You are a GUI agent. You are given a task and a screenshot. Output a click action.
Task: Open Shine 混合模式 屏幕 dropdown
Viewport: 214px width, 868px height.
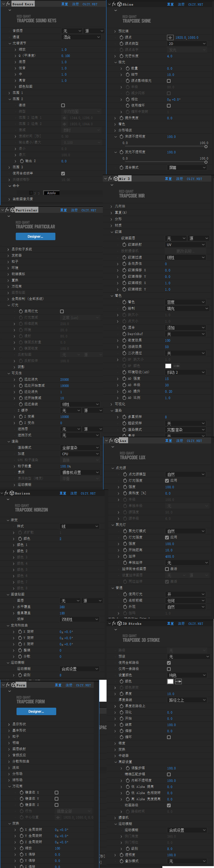tap(187, 168)
